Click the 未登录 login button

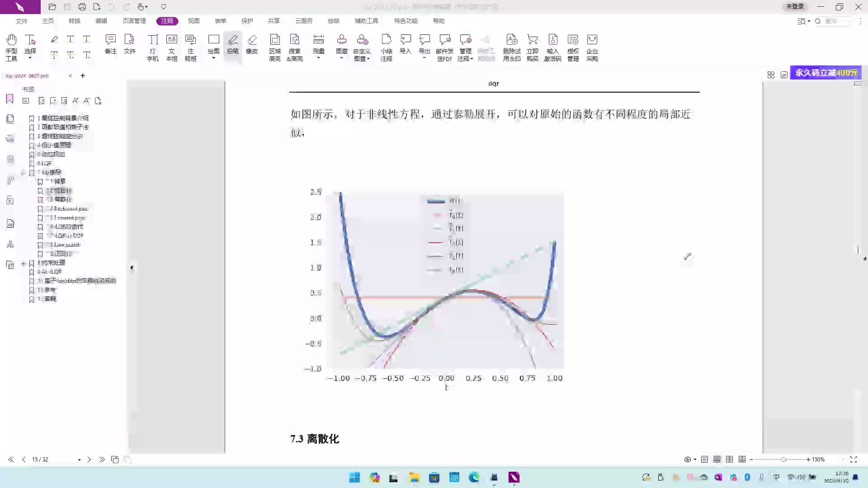coord(794,7)
